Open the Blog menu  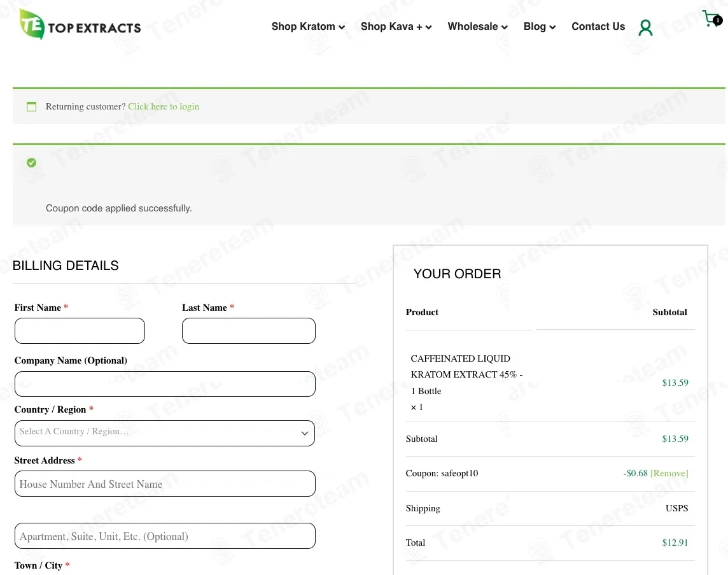(x=539, y=27)
